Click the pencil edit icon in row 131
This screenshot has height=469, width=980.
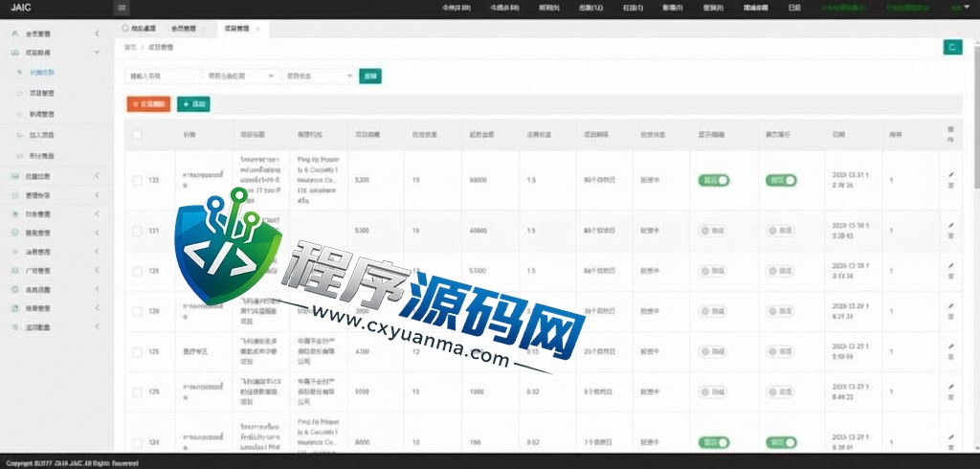click(x=950, y=225)
